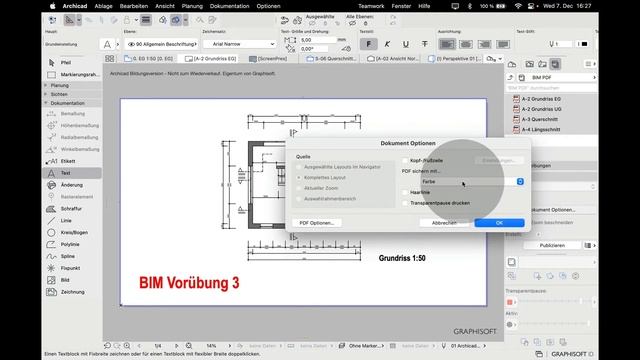This screenshot has width=640, height=360.
Task: Open the Teamwork menu
Action: coord(371,6)
